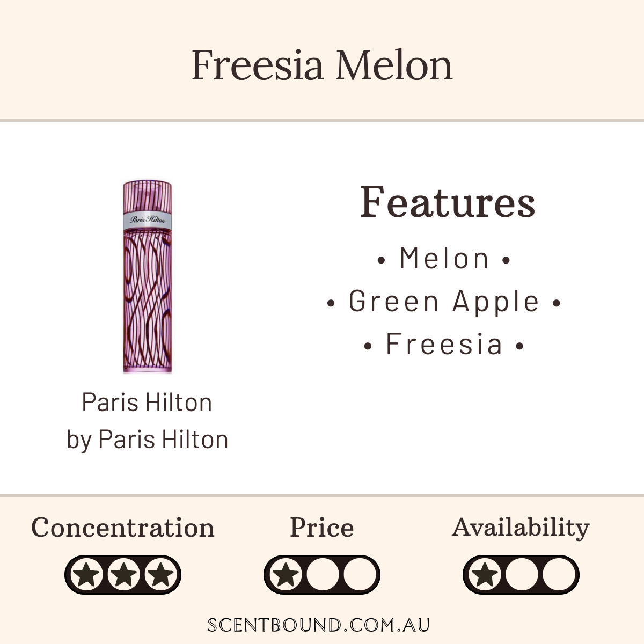The width and height of the screenshot is (644, 644).
Task: Click the Concentration label
Action: pos(123,528)
